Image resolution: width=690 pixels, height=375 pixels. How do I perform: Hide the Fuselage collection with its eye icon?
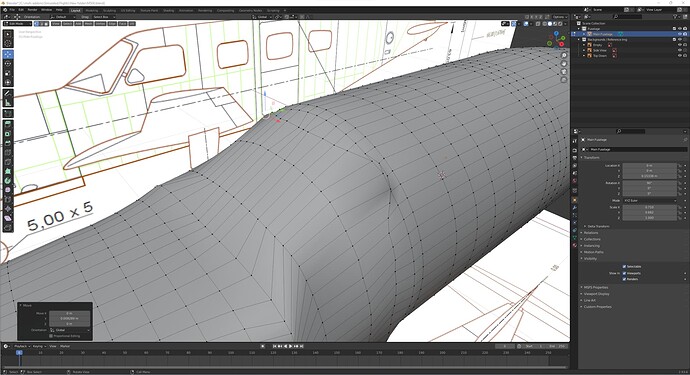679,29
